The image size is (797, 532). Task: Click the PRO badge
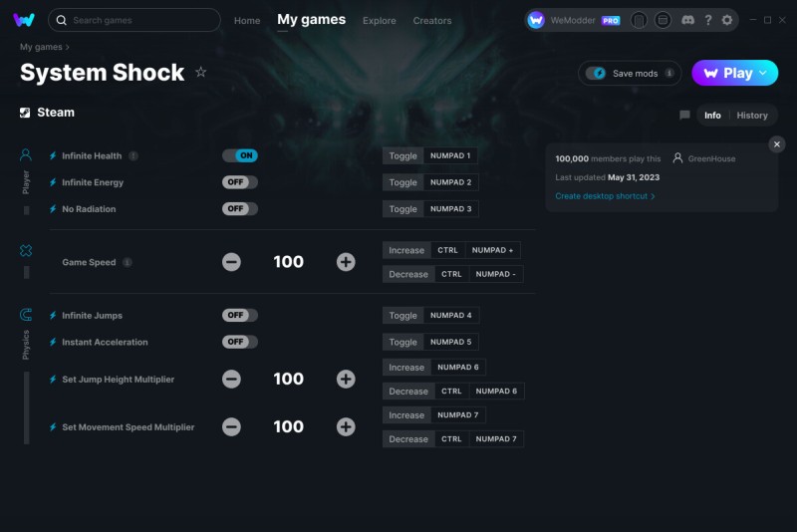click(x=611, y=21)
